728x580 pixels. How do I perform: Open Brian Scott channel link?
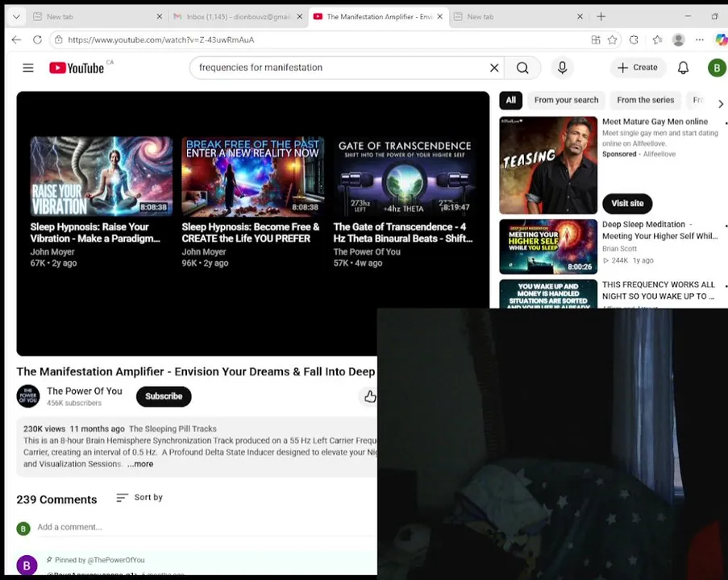(x=619, y=249)
